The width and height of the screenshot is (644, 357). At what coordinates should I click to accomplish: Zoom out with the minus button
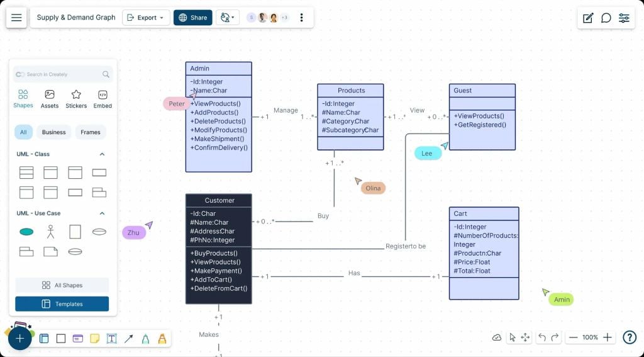coord(574,337)
